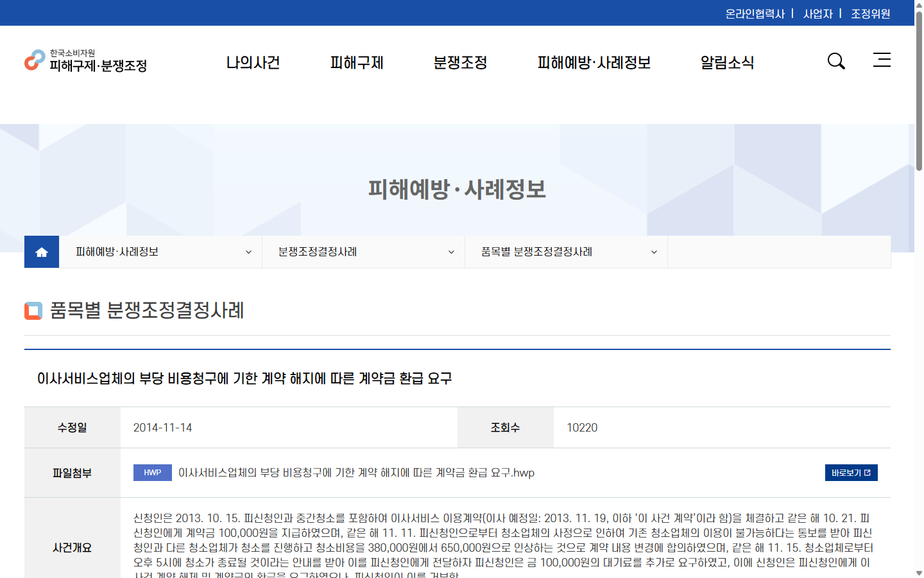Select the modified date 2014-11-14
The height and width of the screenshot is (578, 924).
pyautogui.click(x=163, y=428)
